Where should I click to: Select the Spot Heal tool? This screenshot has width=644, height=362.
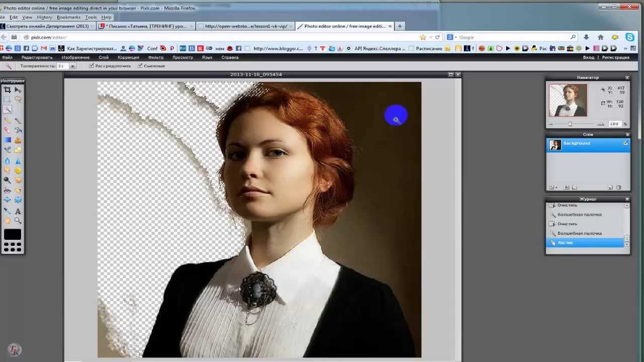18,191
